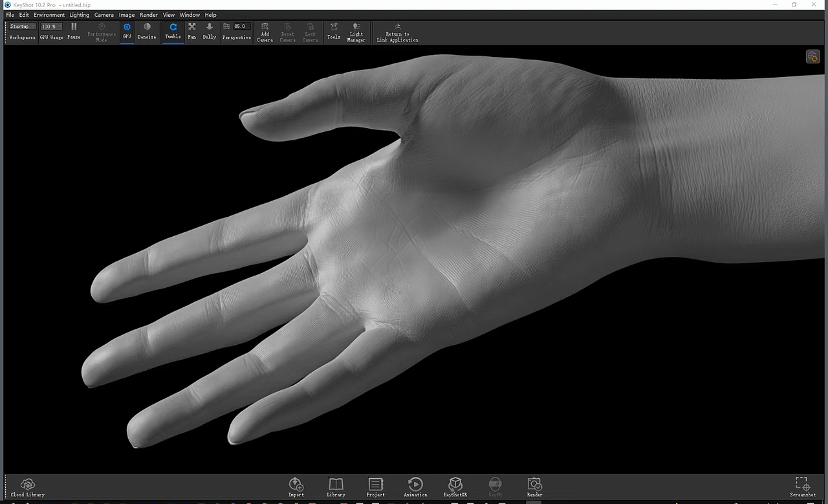
Task: Select the Pan camera tool
Action: 192,30
